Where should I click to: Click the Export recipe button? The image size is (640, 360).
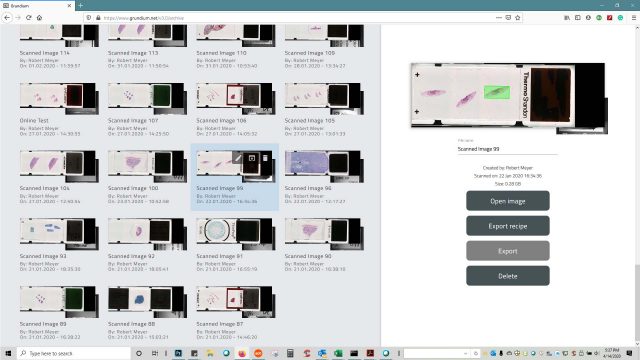tap(508, 226)
